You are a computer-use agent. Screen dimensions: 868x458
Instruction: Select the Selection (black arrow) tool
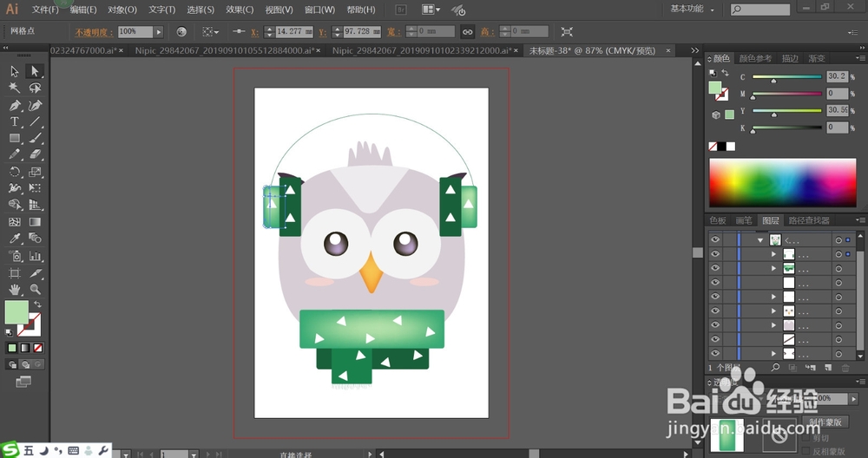click(15, 71)
